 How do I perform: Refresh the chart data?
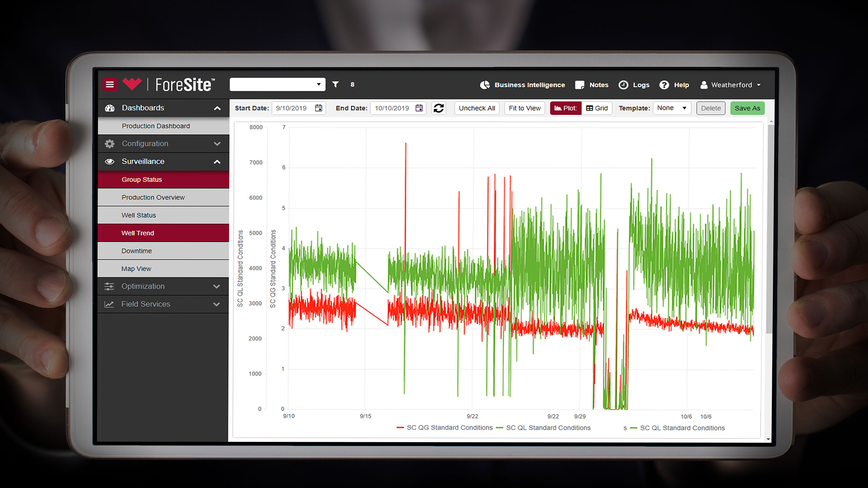click(439, 108)
